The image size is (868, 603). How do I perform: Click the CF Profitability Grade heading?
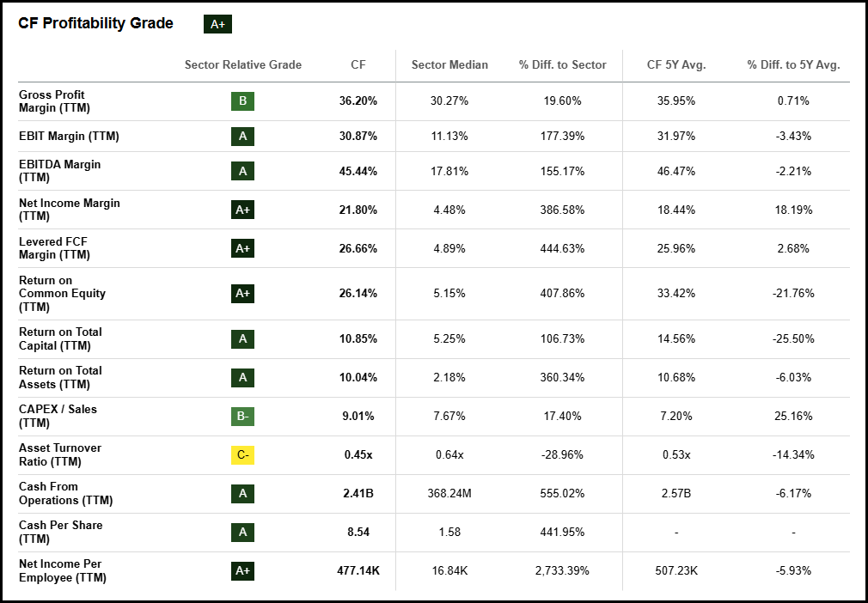[x=95, y=23]
